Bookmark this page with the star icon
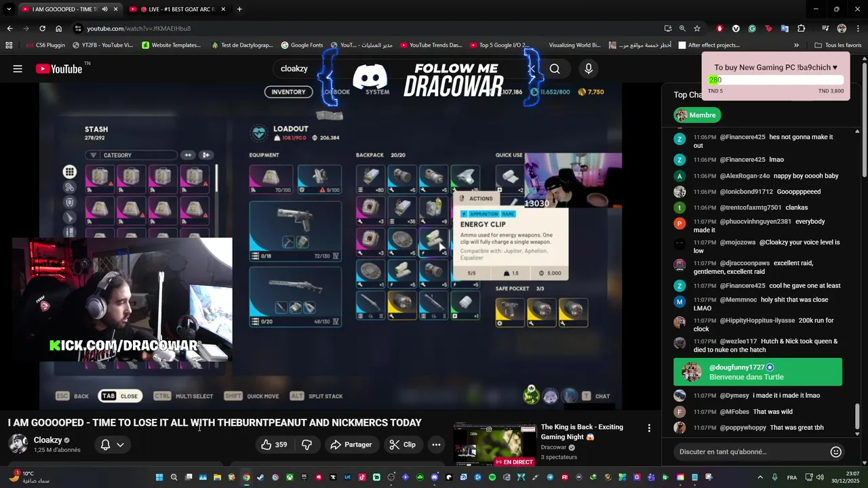This screenshot has height=488, width=868. point(697,28)
